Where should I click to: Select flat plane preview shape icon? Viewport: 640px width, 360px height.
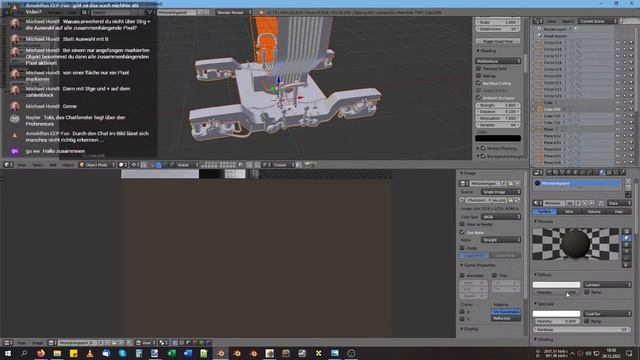click(626, 231)
